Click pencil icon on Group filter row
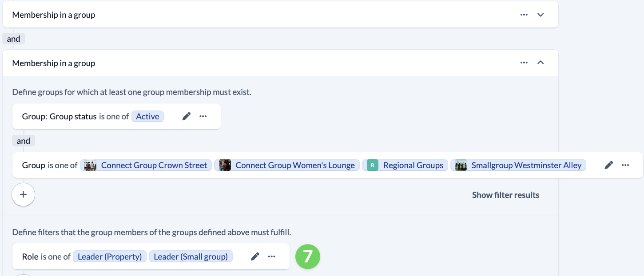Viewport: 644px width, 276px height. (609, 165)
